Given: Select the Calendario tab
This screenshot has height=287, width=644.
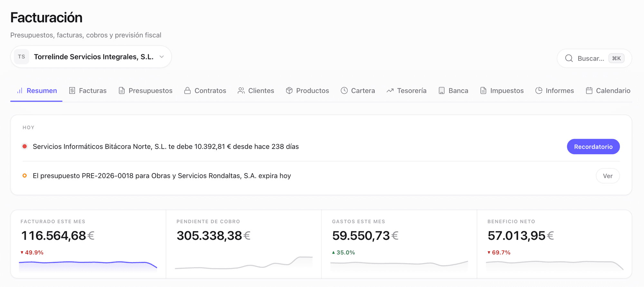Looking at the screenshot, I should (608, 91).
